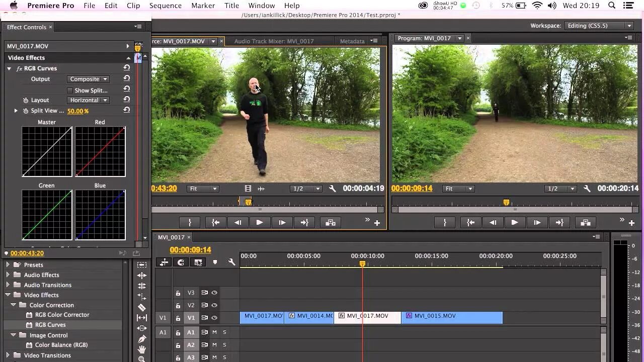Step back one frame in Source
This screenshot has width=644, height=362.
(237, 222)
